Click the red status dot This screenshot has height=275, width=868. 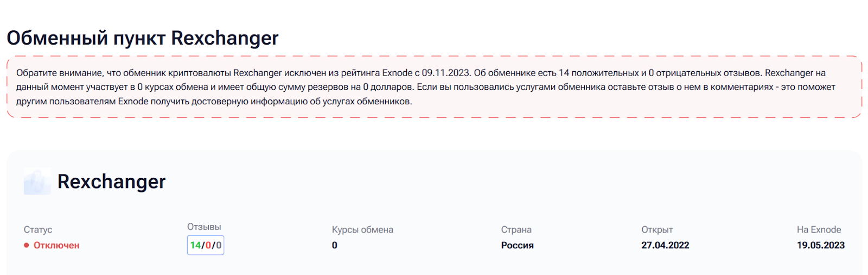[x=27, y=246]
